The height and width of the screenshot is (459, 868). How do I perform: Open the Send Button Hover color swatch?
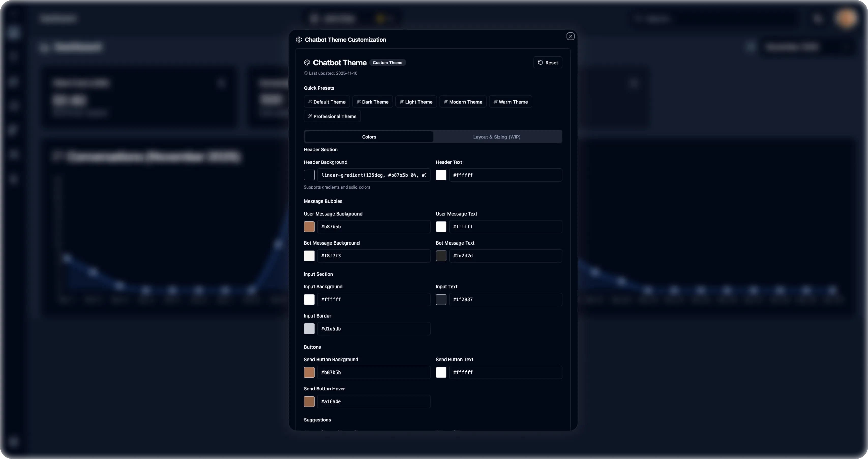[x=309, y=401]
